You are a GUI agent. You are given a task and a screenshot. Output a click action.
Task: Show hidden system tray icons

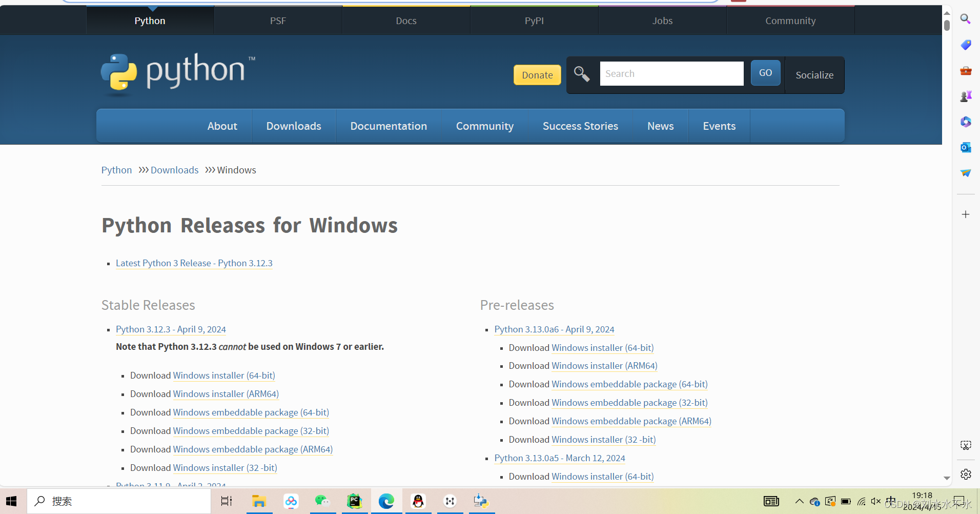pyautogui.click(x=799, y=501)
